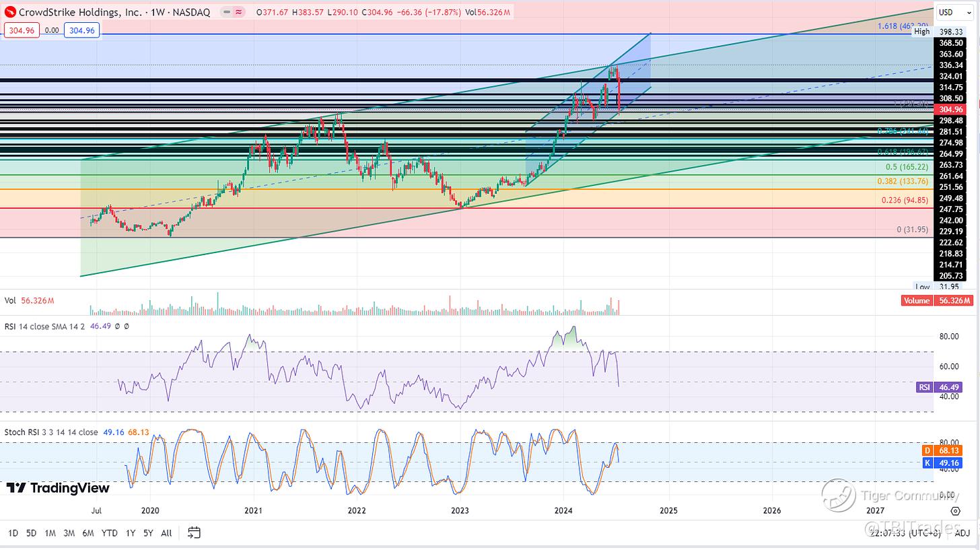Select the 1M time range
This screenshot has width=980, height=550.
pyautogui.click(x=50, y=533)
